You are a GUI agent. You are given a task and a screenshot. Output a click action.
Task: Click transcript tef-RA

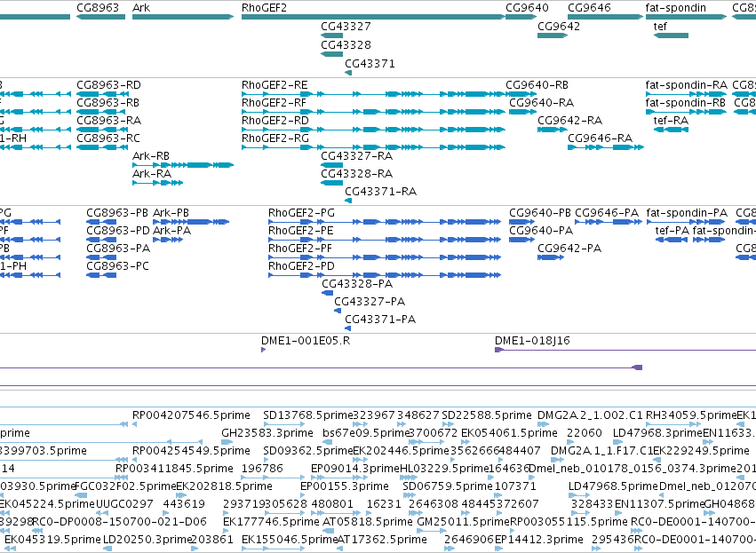[x=671, y=121]
